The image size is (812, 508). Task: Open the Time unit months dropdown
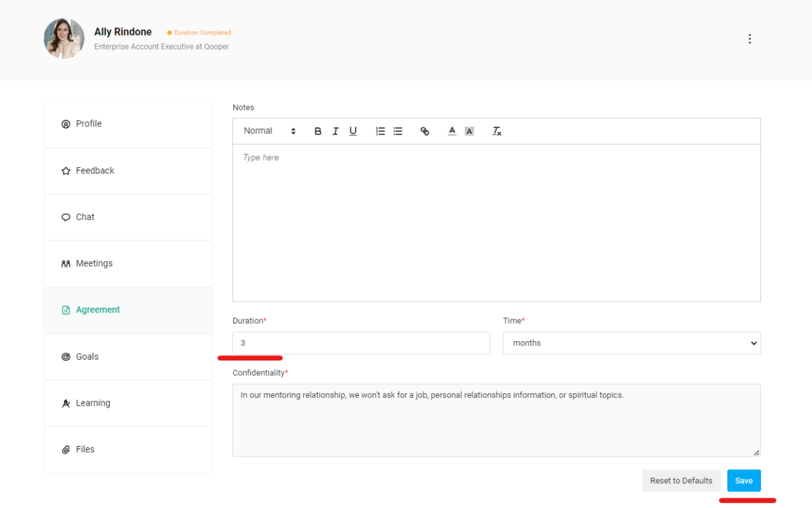pos(631,343)
